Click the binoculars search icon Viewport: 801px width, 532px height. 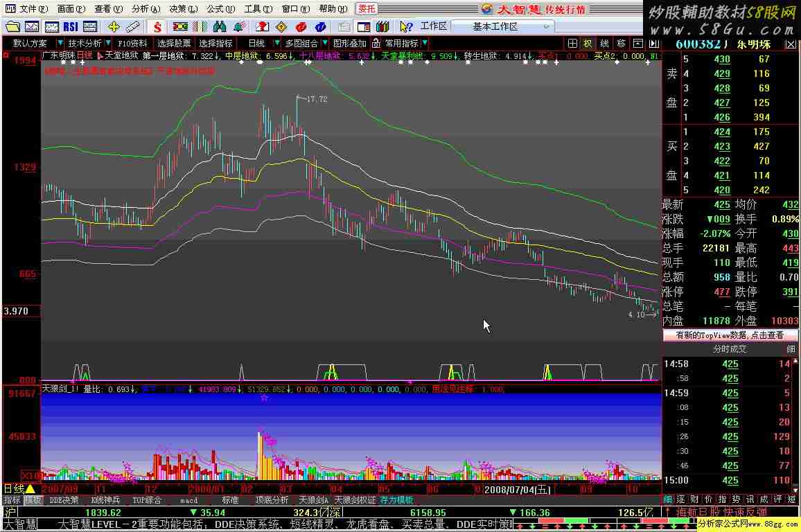220,27
